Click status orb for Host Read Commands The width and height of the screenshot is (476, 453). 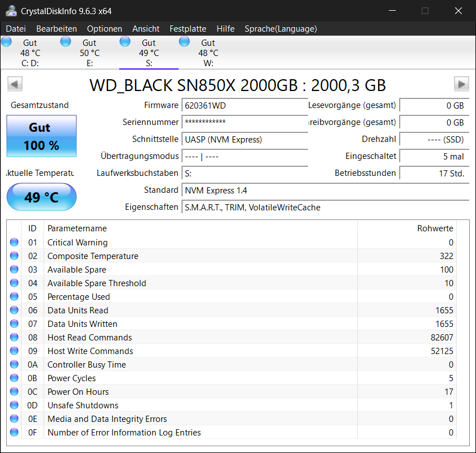pos(14,337)
